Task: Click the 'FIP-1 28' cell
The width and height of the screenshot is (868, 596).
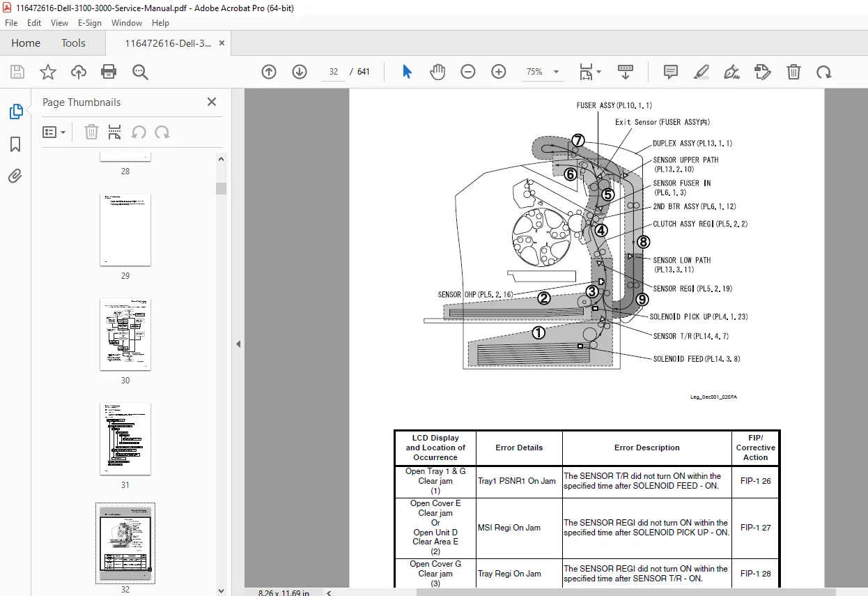Action: point(755,574)
